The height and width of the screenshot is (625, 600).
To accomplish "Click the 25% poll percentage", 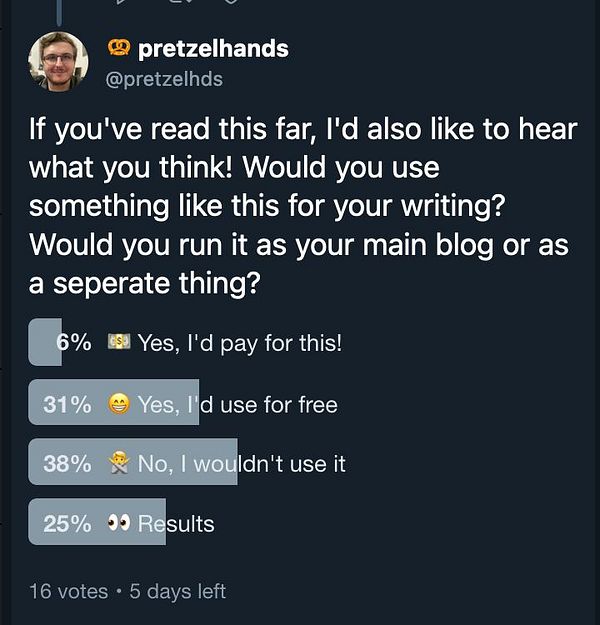I will [67, 522].
